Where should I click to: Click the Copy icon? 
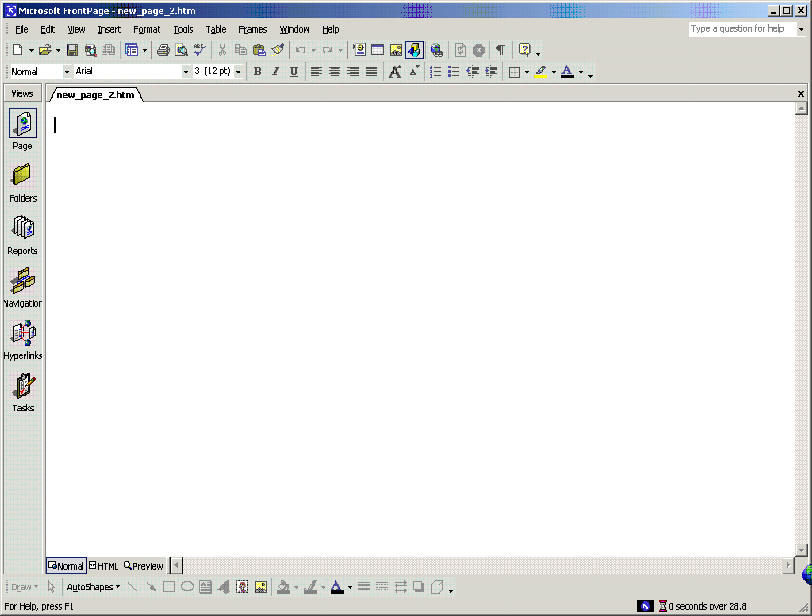[241, 50]
